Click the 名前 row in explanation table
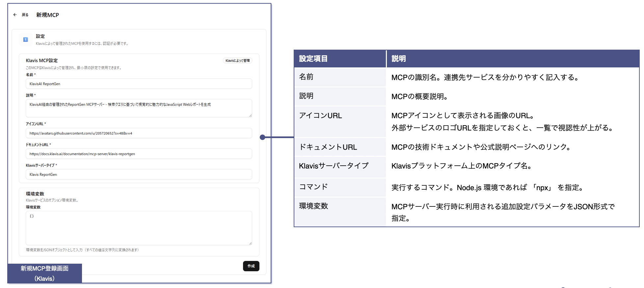This screenshot has width=644, height=288. pyautogui.click(x=467, y=77)
